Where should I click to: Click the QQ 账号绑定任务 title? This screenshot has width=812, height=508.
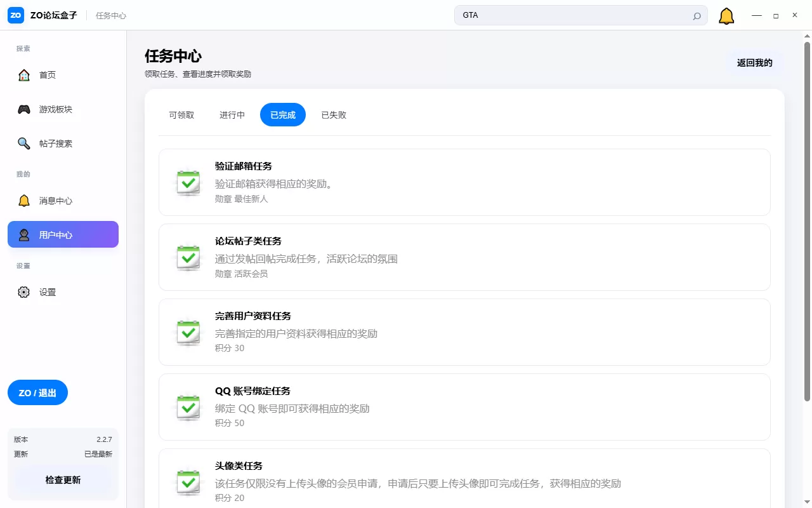point(252,391)
